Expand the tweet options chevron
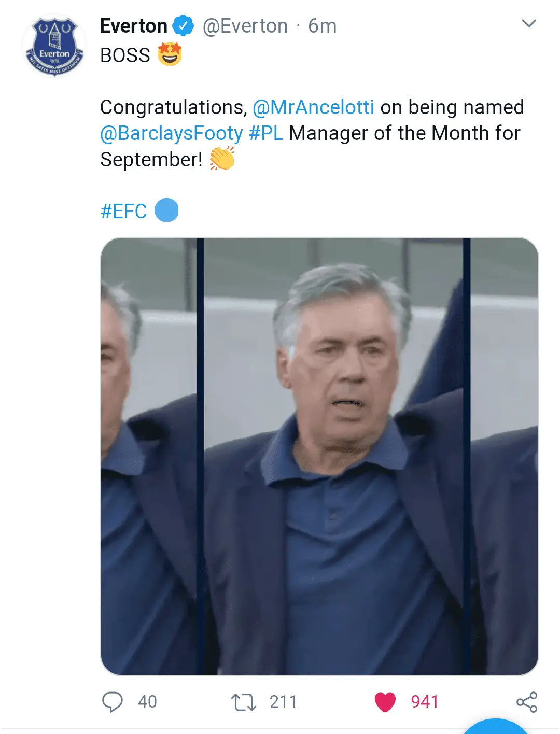Image resolution: width=560 pixels, height=734 pixels. coord(528,23)
